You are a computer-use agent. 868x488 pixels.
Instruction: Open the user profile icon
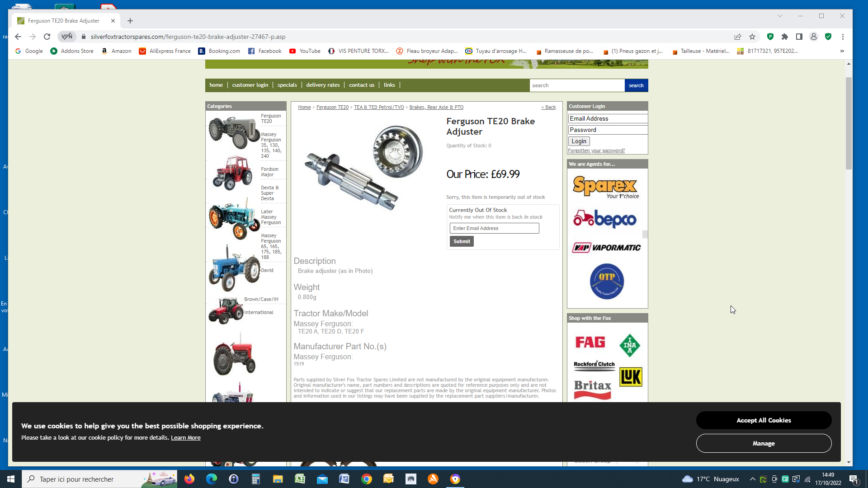click(814, 37)
